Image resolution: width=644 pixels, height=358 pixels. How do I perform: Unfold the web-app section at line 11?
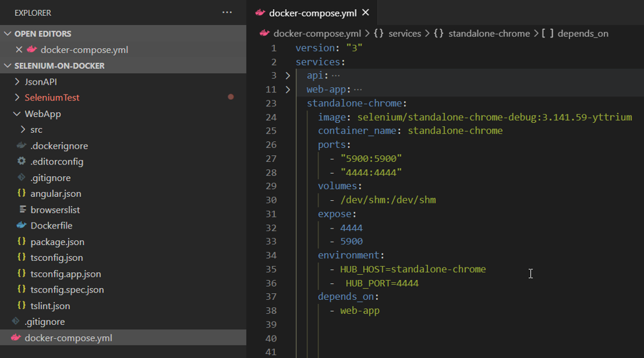(288, 89)
